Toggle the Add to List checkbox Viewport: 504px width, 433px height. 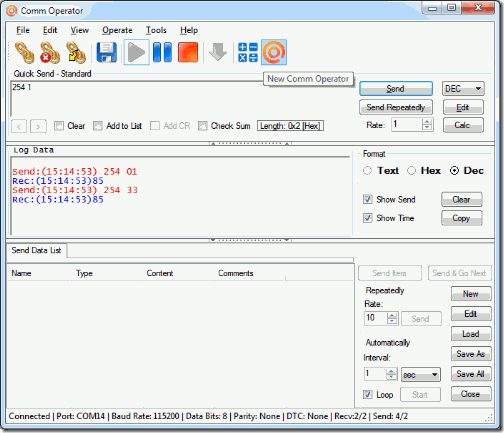click(98, 126)
